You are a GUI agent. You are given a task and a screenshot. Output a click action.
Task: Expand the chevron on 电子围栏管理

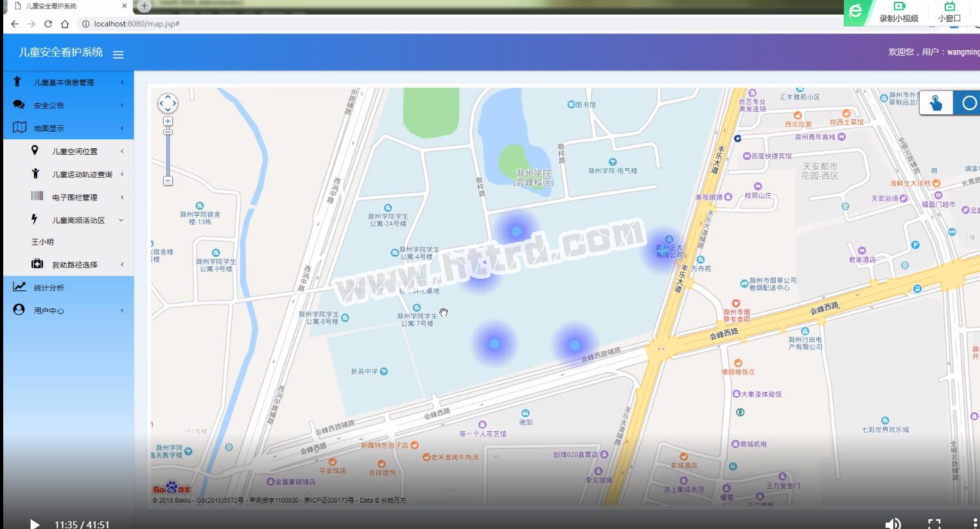tap(122, 197)
